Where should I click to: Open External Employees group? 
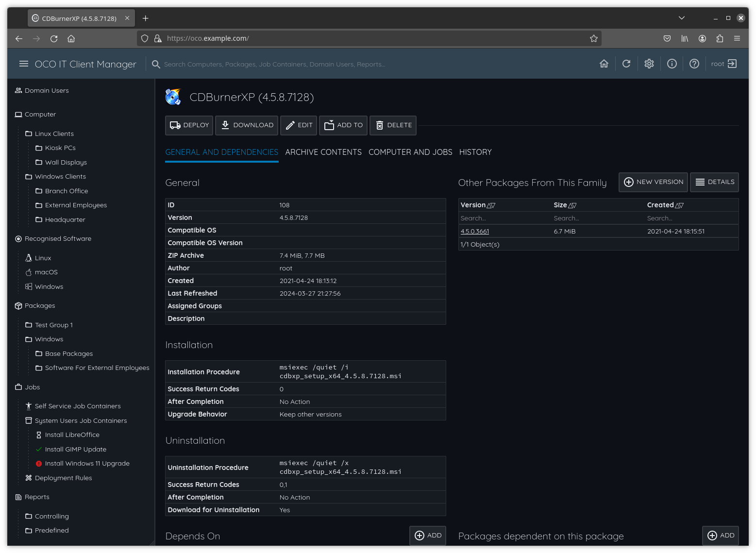(x=71, y=205)
